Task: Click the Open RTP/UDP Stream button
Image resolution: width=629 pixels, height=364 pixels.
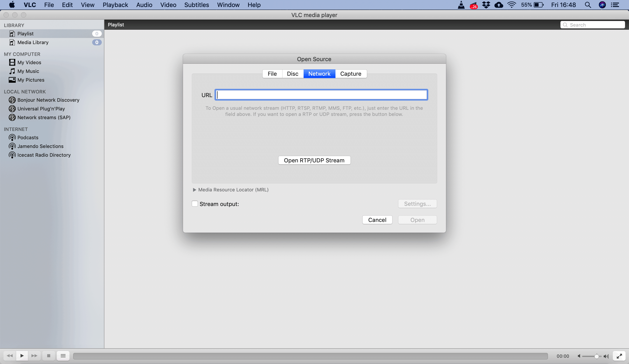Action: click(314, 160)
